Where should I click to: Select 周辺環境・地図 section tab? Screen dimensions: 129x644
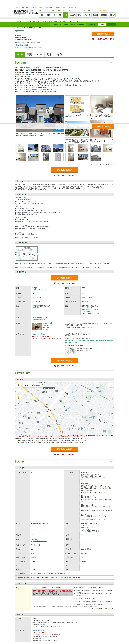30,55
